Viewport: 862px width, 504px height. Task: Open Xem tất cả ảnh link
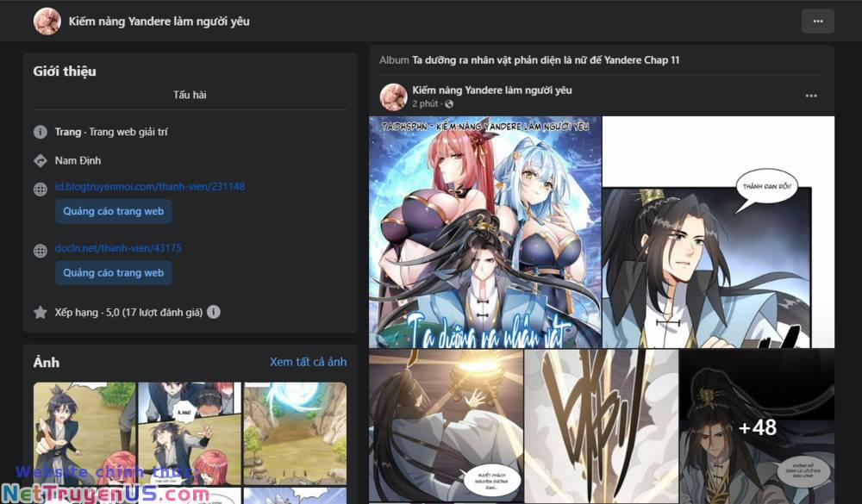click(x=308, y=362)
